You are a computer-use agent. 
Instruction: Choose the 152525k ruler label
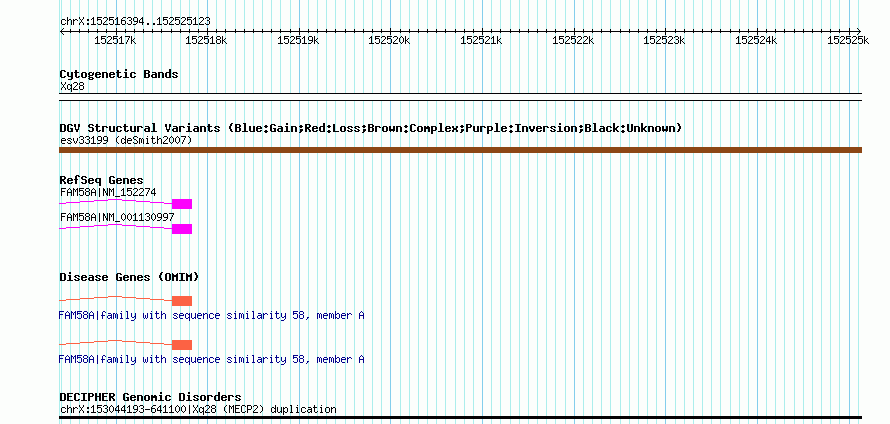coord(848,40)
